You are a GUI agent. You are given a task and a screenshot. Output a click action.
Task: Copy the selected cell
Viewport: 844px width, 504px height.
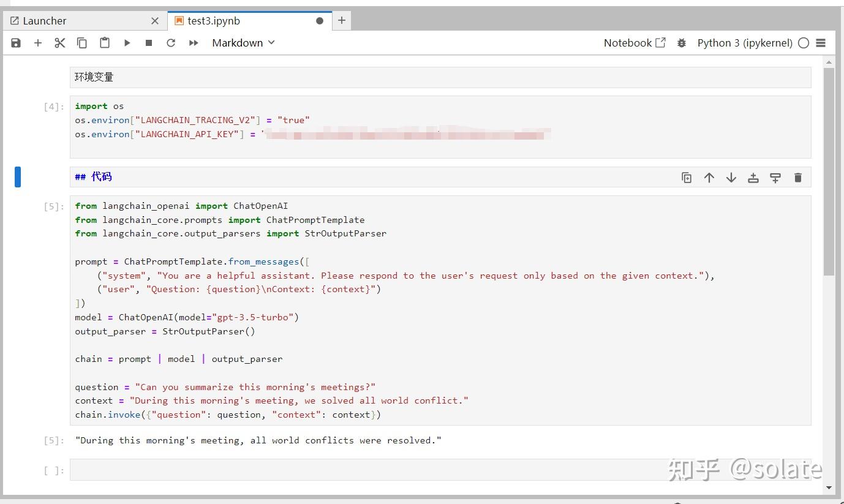82,43
